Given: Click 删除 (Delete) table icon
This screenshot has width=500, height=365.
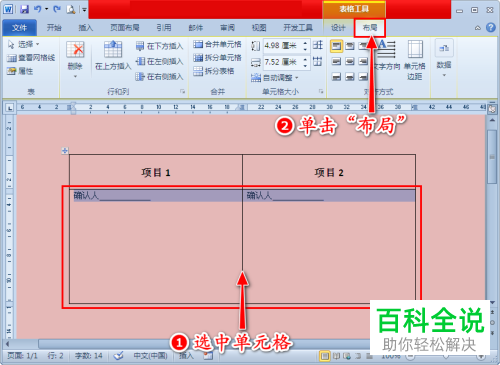Looking at the screenshot, I should click(x=75, y=50).
